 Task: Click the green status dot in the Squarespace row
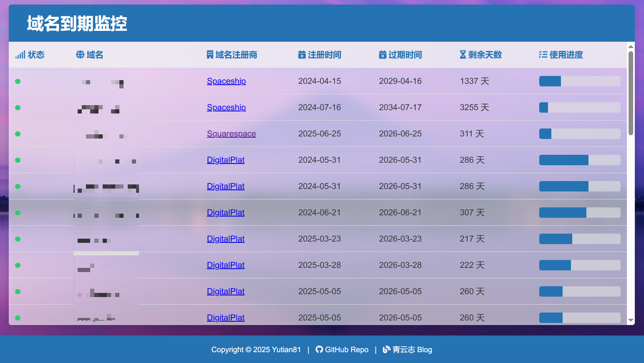coord(18,134)
